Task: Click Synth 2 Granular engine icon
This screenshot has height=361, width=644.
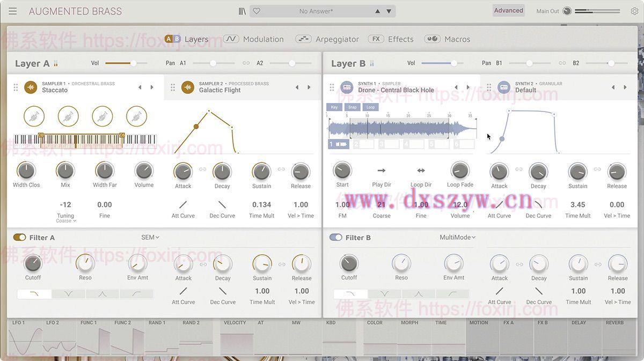Action: [x=504, y=87]
